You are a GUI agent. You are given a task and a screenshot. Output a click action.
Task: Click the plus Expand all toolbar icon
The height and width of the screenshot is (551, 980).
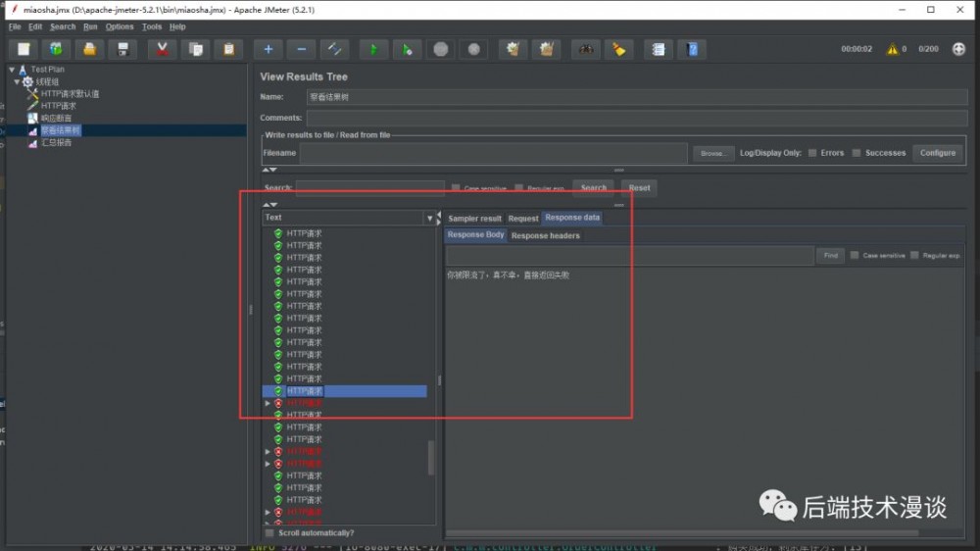click(x=268, y=49)
